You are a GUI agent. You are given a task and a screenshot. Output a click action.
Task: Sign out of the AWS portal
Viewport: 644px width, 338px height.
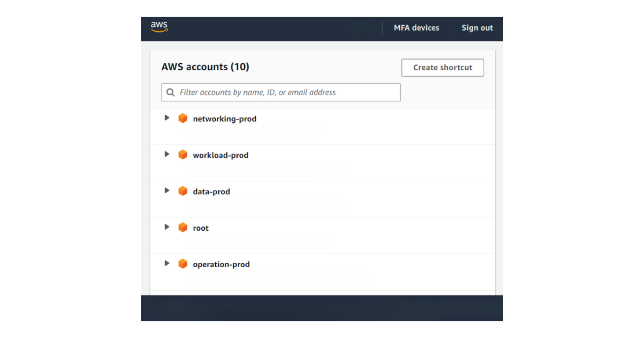coord(477,28)
